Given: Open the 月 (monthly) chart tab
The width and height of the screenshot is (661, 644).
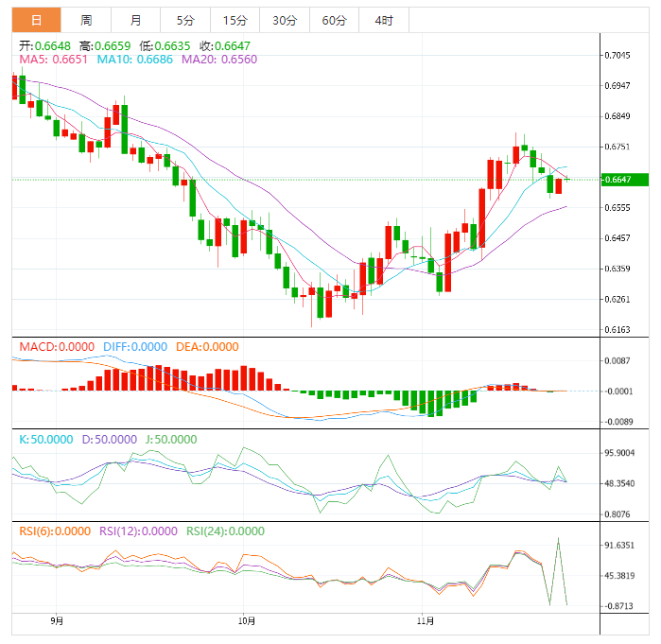Looking at the screenshot, I should (x=136, y=20).
